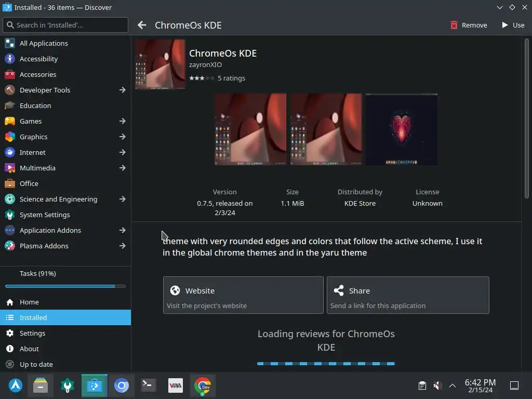The height and width of the screenshot is (399, 532).
Task: Click the Graphics colorful icon
Action: coord(10,137)
